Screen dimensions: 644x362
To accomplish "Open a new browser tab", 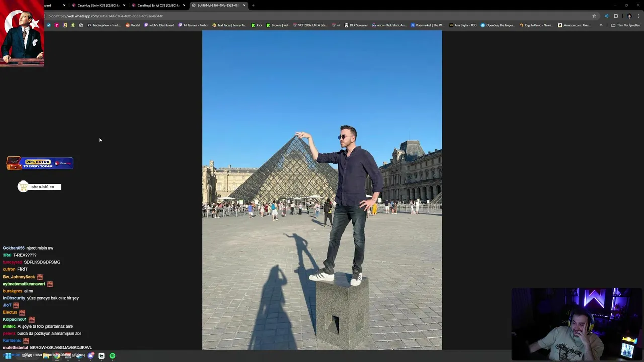I will [253, 5].
